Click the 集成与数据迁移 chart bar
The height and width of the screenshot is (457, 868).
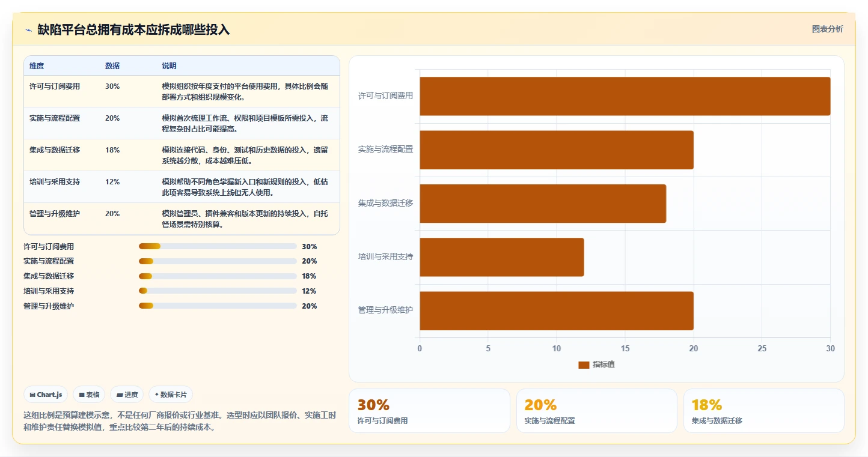543,204
